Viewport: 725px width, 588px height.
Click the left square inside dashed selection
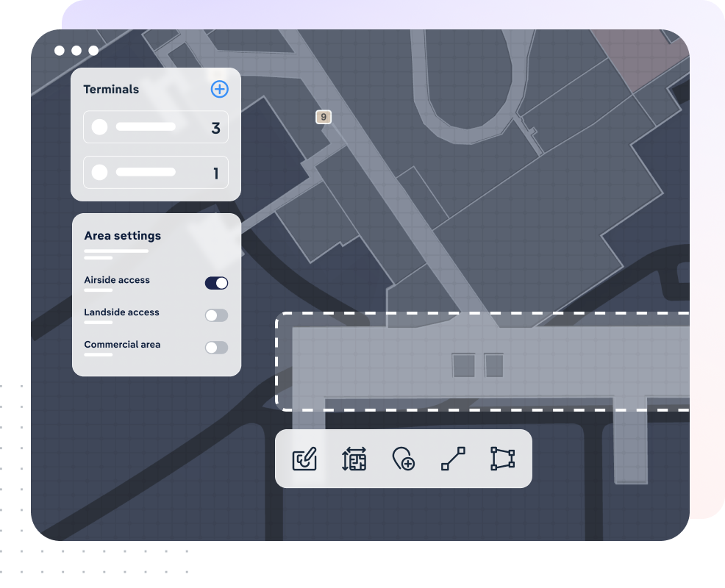[x=464, y=365]
